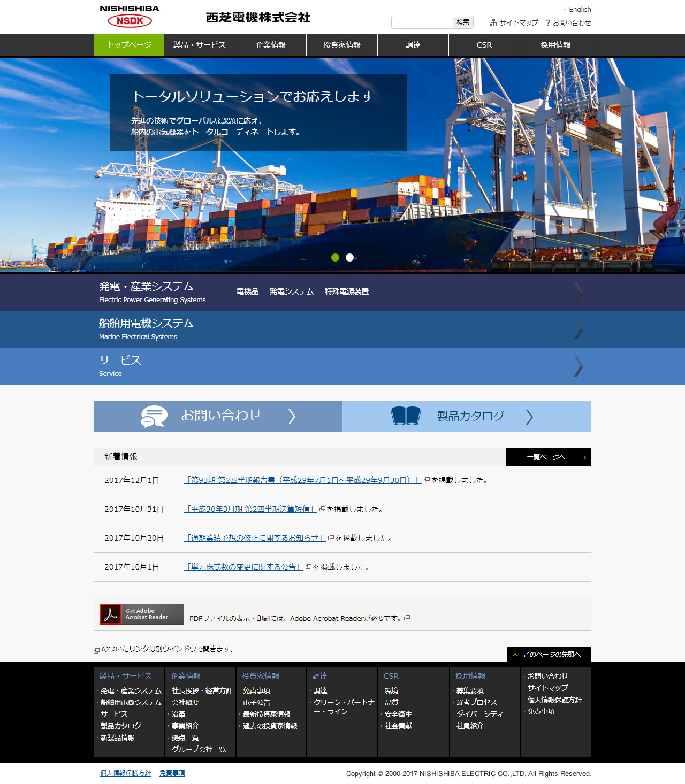Click the Get Adobe Acrobat Reader badge

[142, 614]
